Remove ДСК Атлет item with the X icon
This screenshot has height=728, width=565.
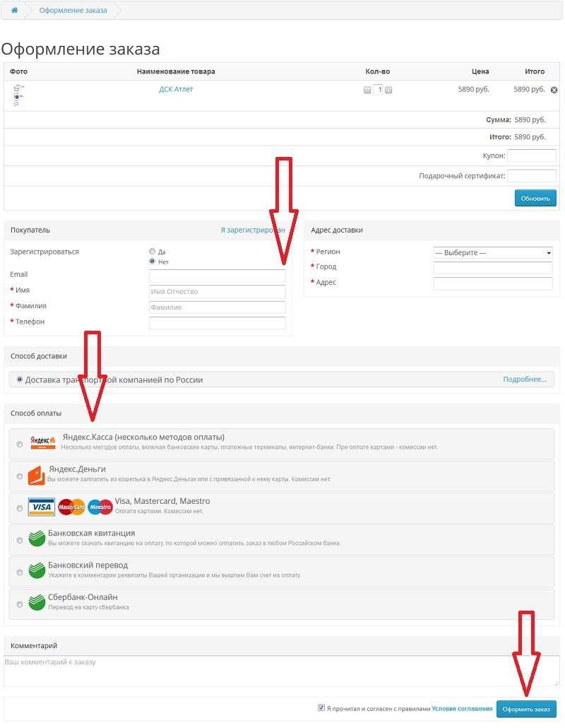click(x=554, y=90)
